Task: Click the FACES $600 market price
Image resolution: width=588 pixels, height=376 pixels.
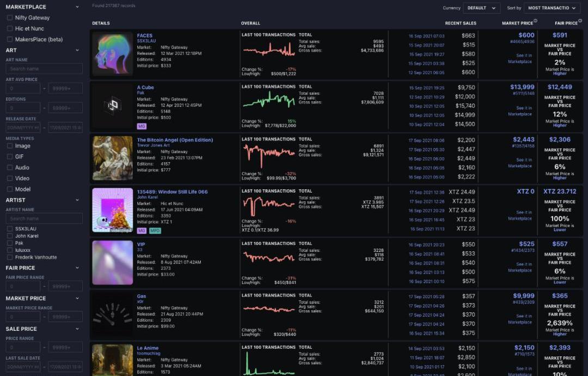Action: point(526,35)
